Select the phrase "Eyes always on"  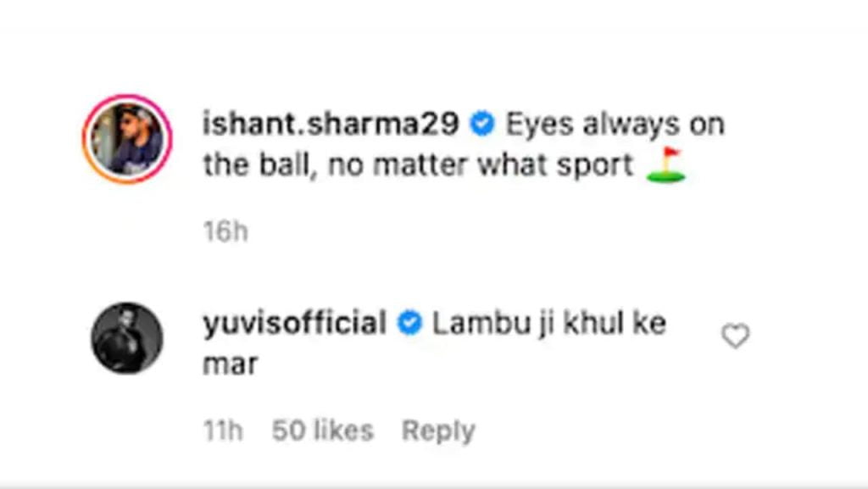tap(615, 125)
